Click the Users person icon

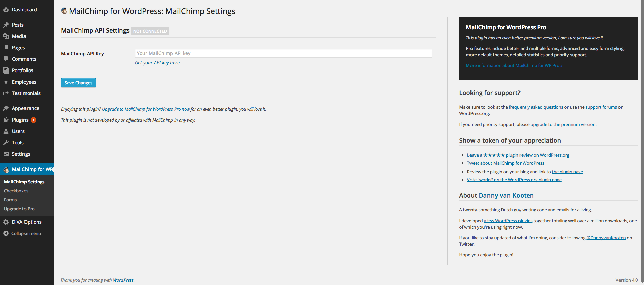pyautogui.click(x=6, y=131)
